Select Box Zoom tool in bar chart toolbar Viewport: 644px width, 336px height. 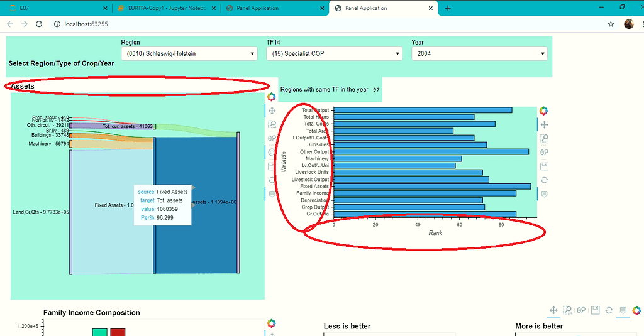coord(544,138)
